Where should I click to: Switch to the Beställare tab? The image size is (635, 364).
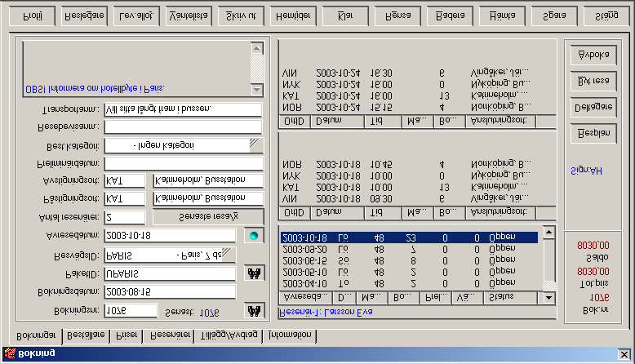tap(86, 335)
